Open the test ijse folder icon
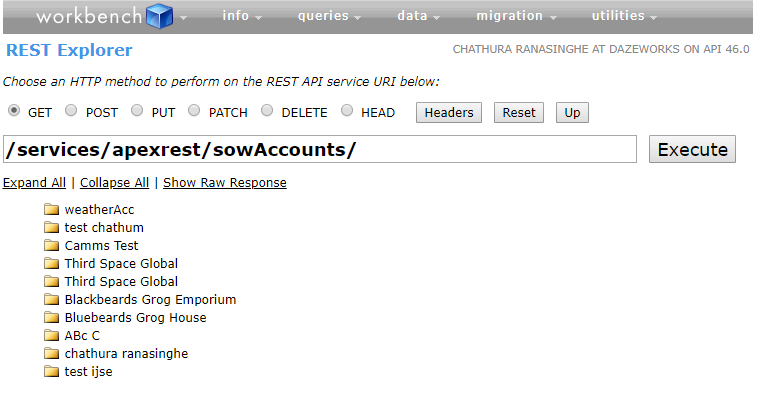 (51, 372)
